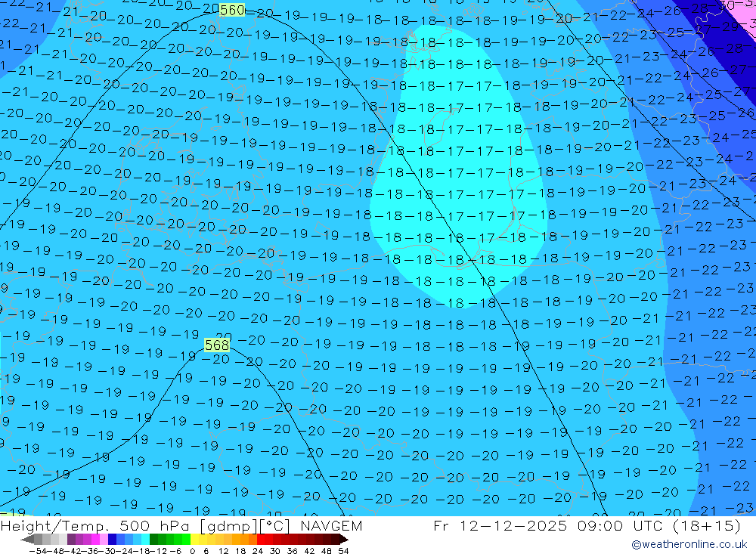Pick the dark green swatch above -12 on scale

tap(153, 540)
